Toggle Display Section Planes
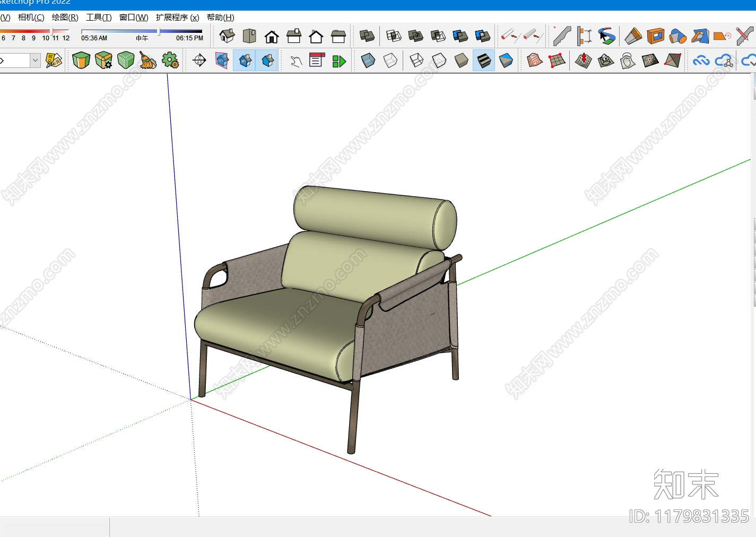 (245, 60)
